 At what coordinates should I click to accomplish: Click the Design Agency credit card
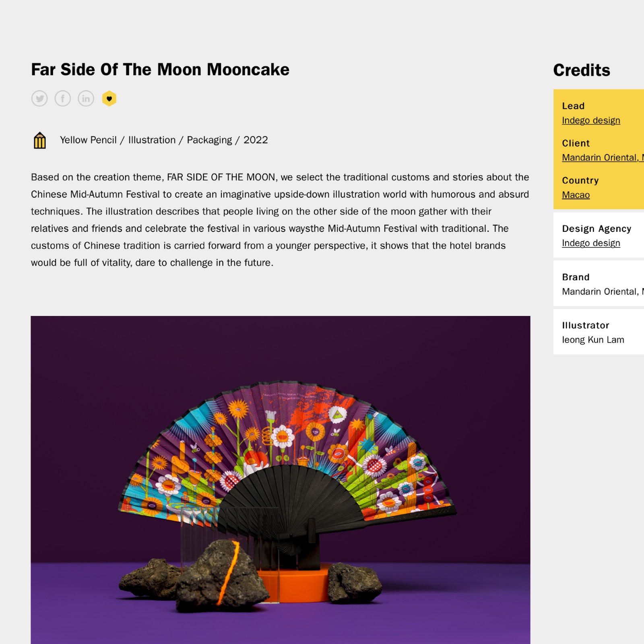599,235
